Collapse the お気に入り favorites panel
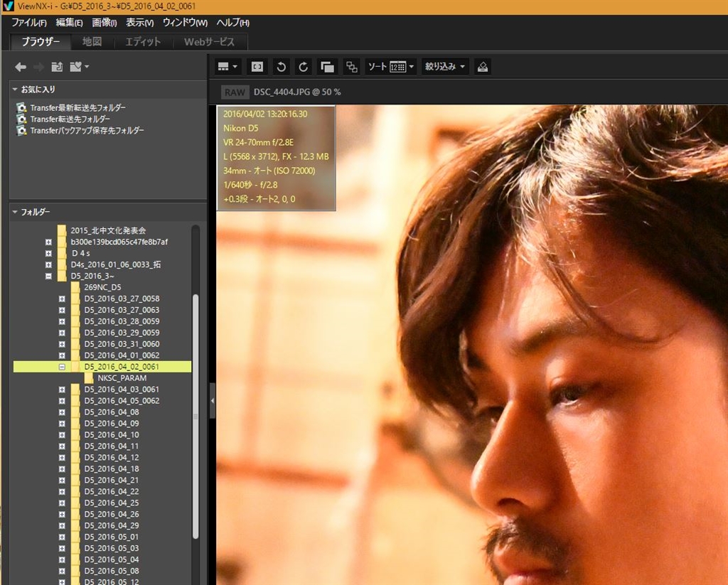 point(15,90)
